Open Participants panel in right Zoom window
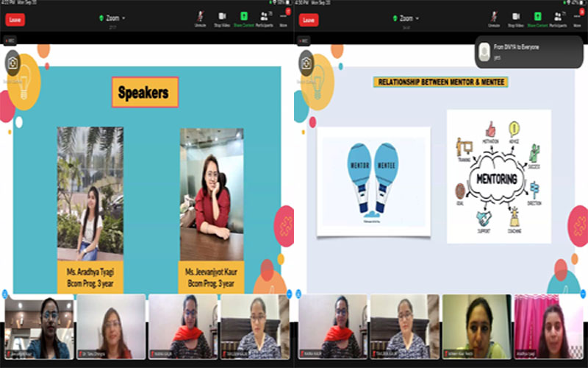Image resolution: width=588 pixels, height=368 pixels. [x=559, y=18]
